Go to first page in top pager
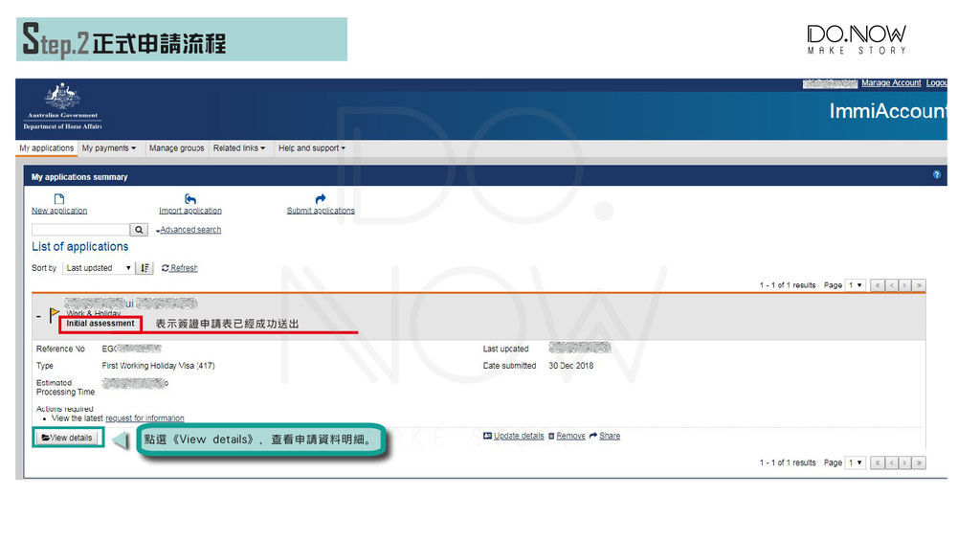This screenshot has height=541, width=980. [x=877, y=285]
